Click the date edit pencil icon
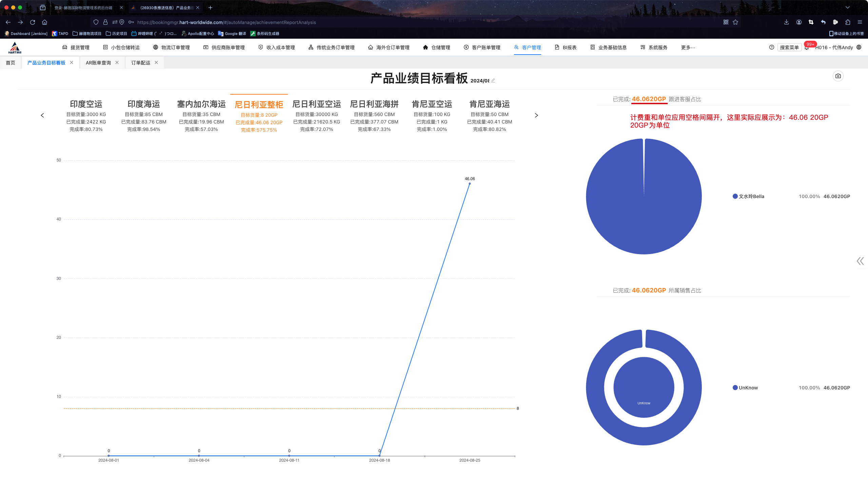 [493, 81]
